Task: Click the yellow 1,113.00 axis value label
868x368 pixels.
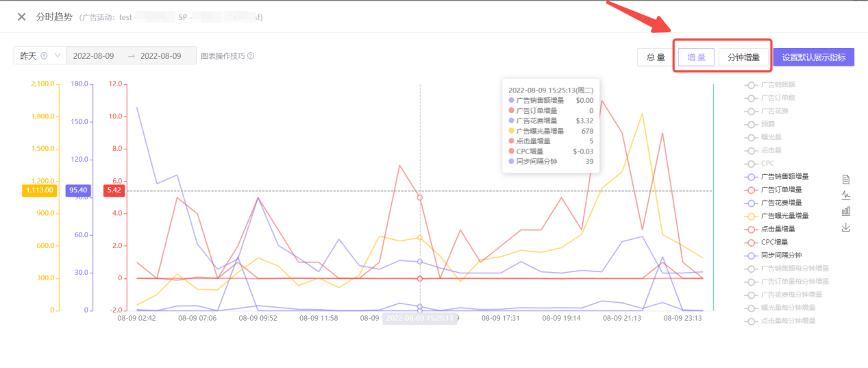Action: 40,191
